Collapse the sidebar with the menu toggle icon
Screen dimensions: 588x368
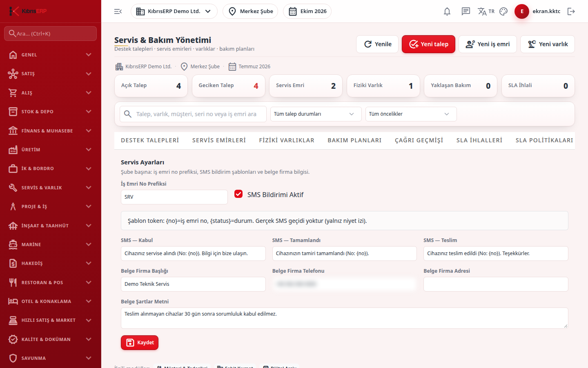coord(118,11)
